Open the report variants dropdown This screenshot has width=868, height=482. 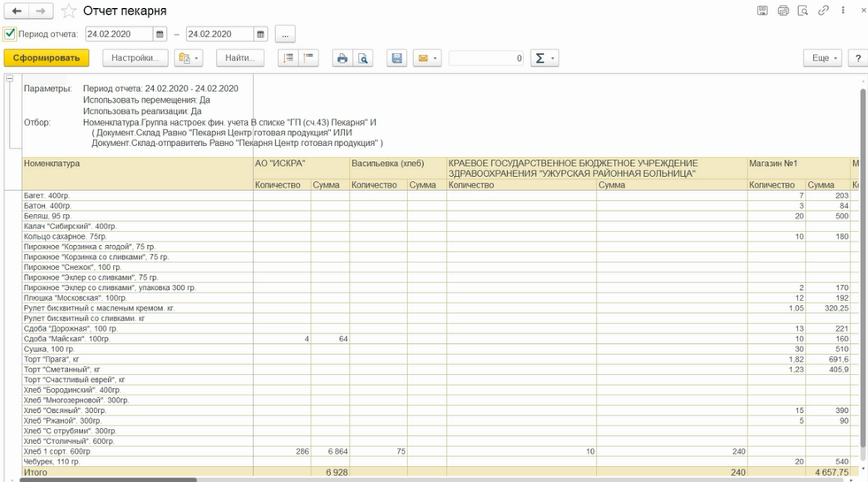188,58
